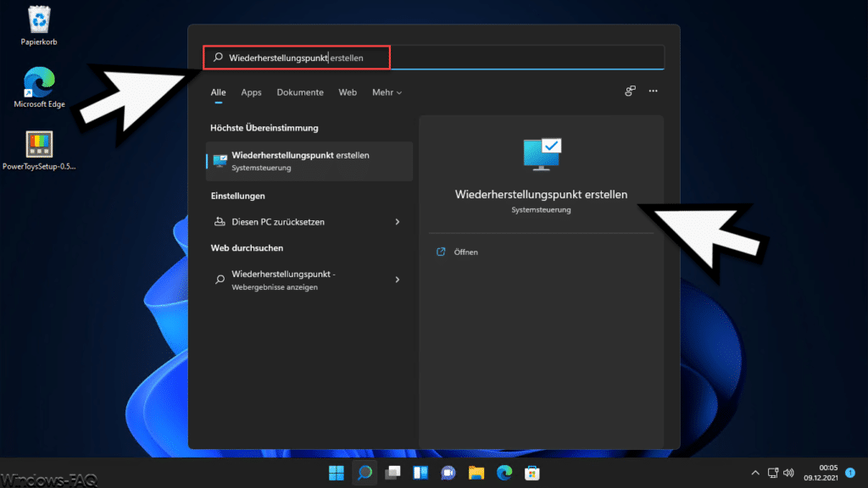868x488 pixels.
Task: Open network status tray icon
Action: point(773,473)
